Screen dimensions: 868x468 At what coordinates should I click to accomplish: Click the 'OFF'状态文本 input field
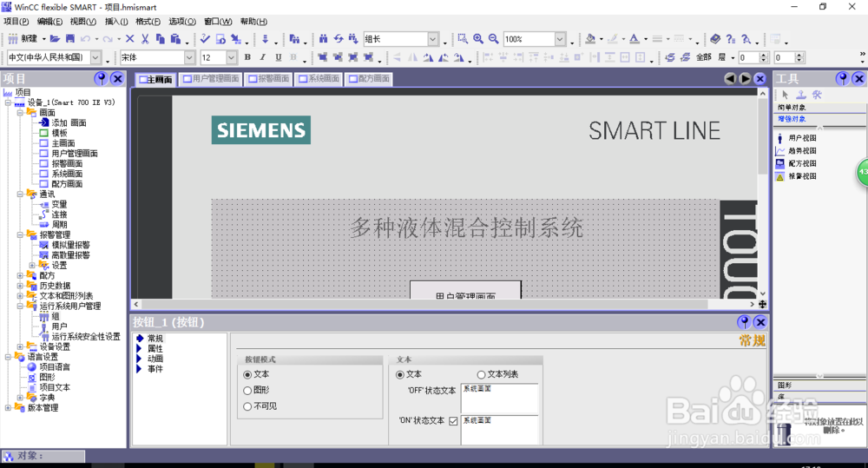tap(499, 399)
